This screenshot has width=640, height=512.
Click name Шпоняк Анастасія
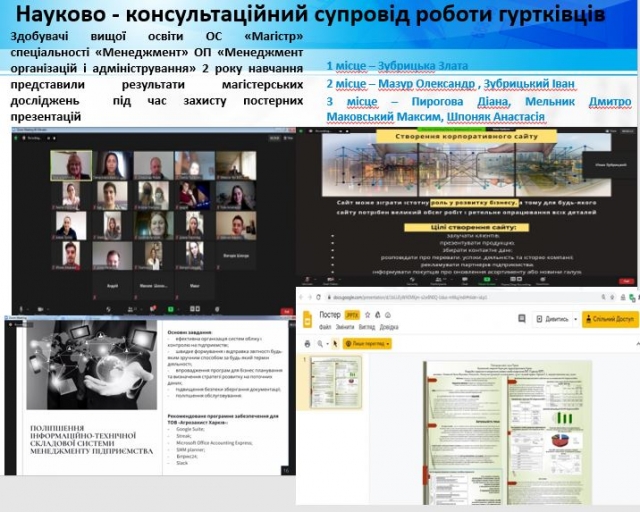pyautogui.click(x=496, y=117)
